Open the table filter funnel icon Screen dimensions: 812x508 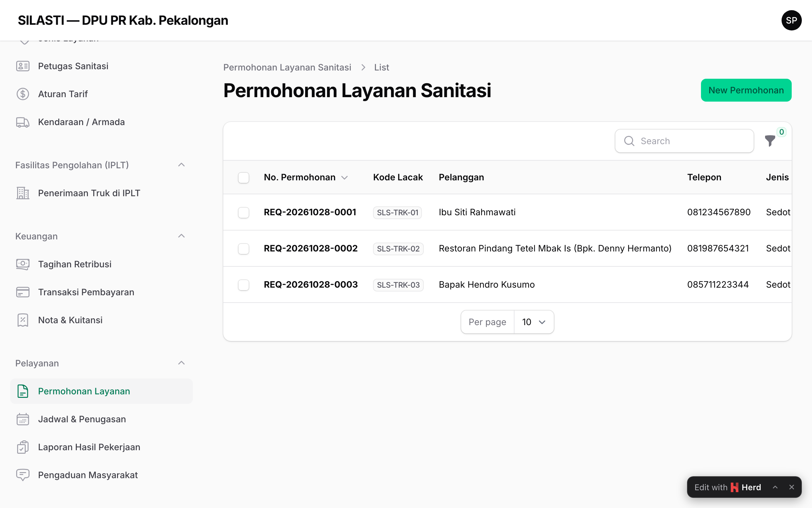coord(770,141)
